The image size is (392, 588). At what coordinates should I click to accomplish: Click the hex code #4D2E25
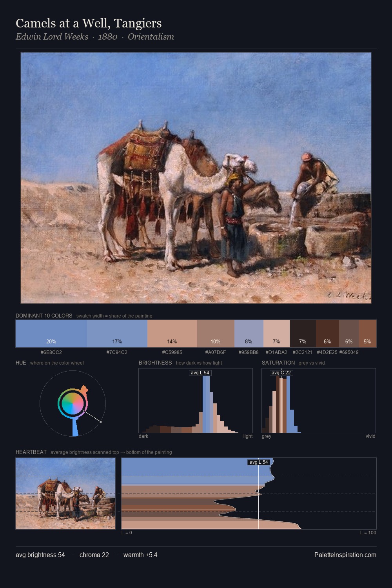327,352
